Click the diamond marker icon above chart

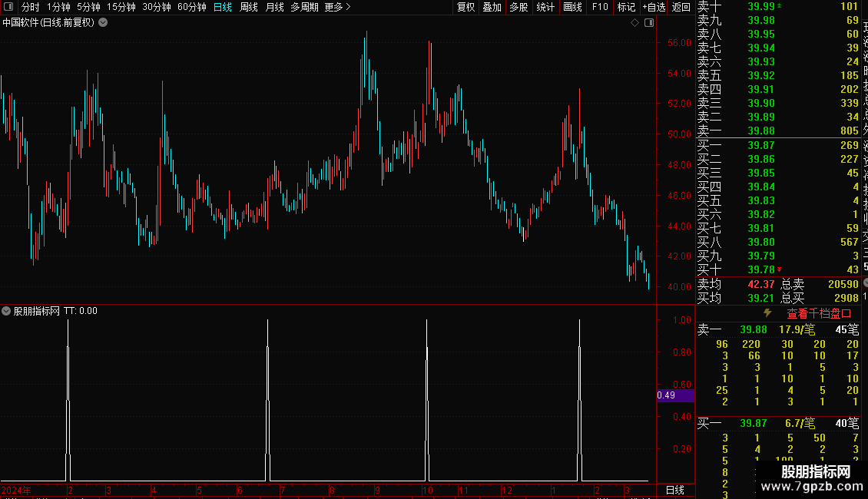(x=635, y=23)
